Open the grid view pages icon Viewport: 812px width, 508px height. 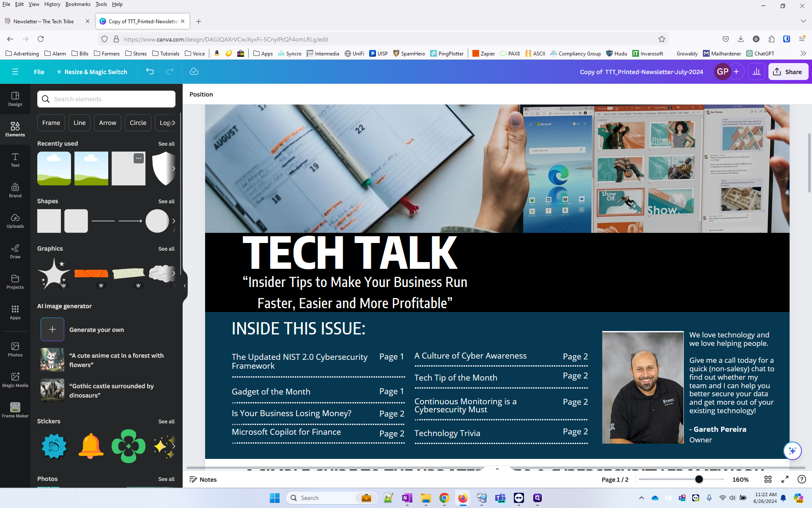point(768,479)
